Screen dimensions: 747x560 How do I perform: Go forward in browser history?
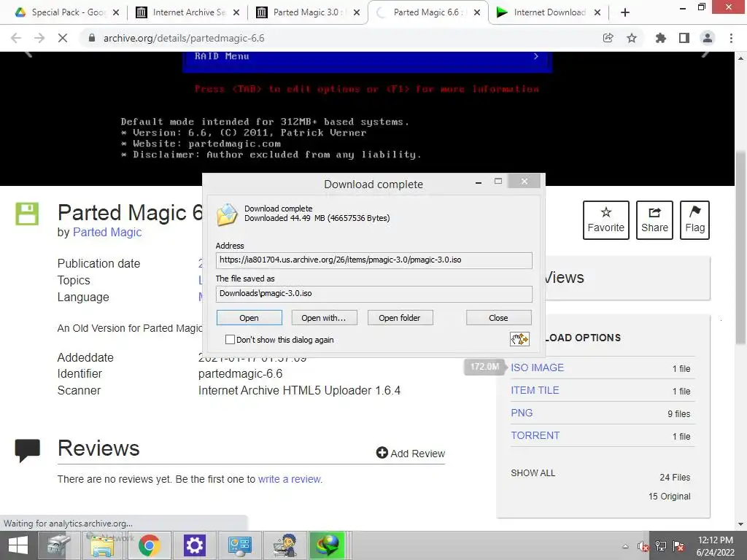pyautogui.click(x=39, y=38)
